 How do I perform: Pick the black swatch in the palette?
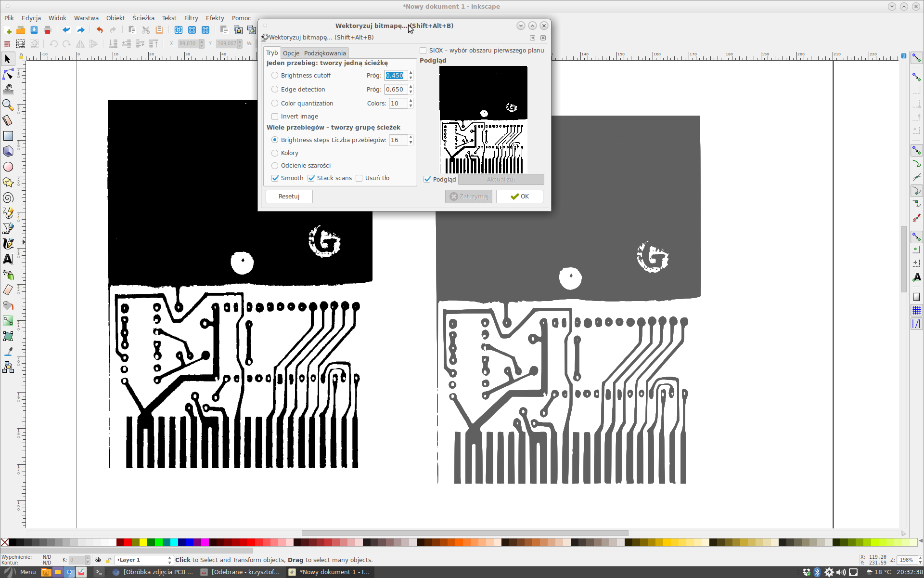click(13, 542)
